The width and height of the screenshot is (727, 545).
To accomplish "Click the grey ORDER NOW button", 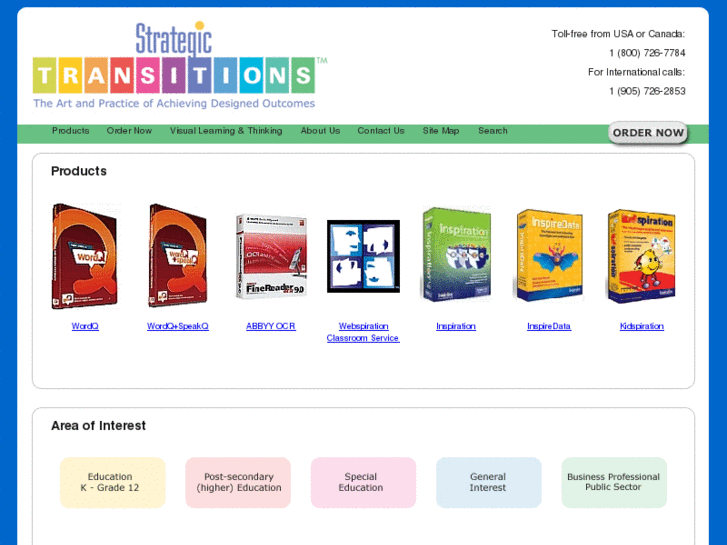I will click(x=648, y=133).
